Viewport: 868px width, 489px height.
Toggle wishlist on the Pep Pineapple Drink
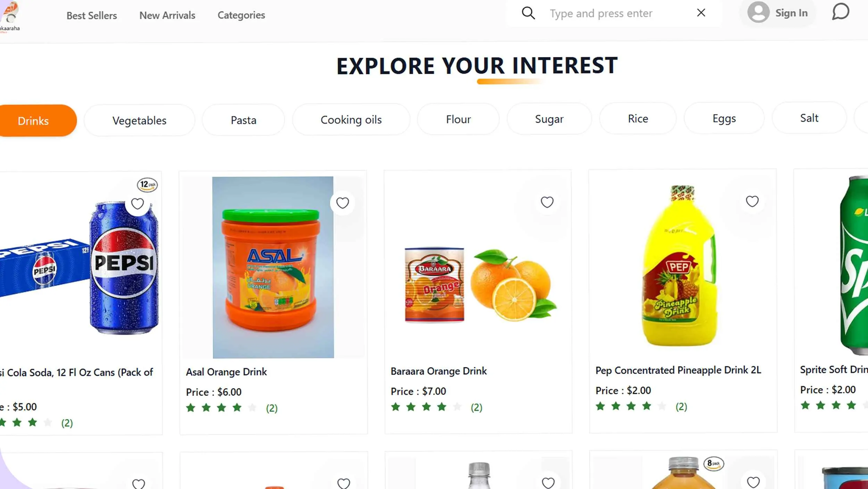point(752,201)
